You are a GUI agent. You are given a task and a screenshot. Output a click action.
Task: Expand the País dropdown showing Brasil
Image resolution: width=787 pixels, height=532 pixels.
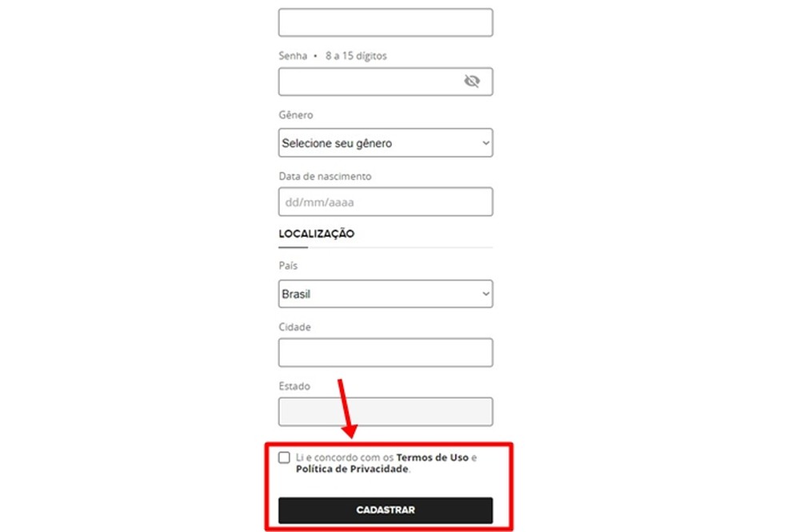(386, 294)
